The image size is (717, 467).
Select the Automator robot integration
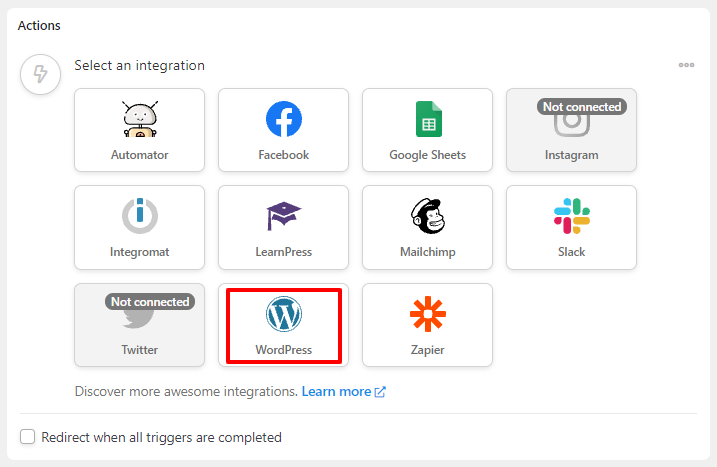click(x=139, y=130)
